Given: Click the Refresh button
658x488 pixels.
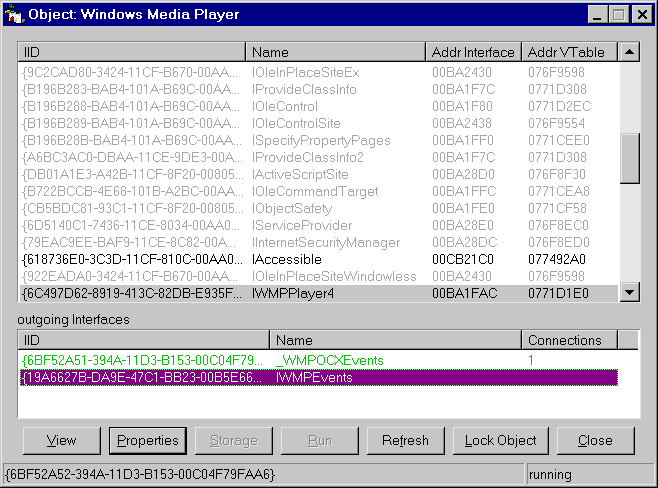Looking at the screenshot, I should pyautogui.click(x=405, y=441).
